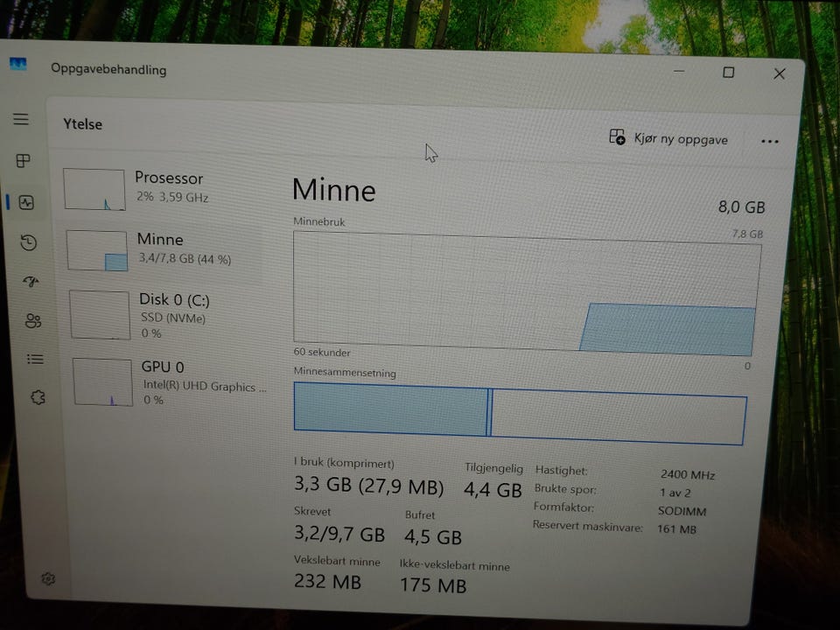
Task: Click the Prosessor mini graph thumbnail
Action: (x=94, y=189)
